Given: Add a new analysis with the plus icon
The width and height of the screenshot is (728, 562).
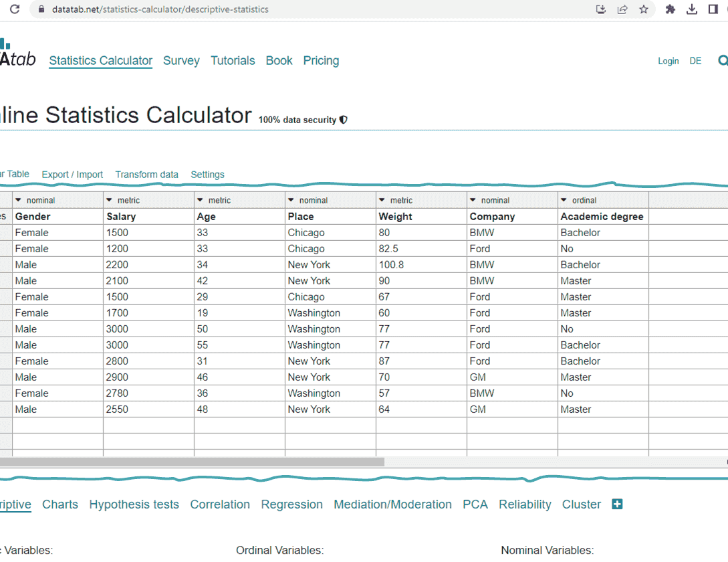Looking at the screenshot, I should click(x=616, y=504).
